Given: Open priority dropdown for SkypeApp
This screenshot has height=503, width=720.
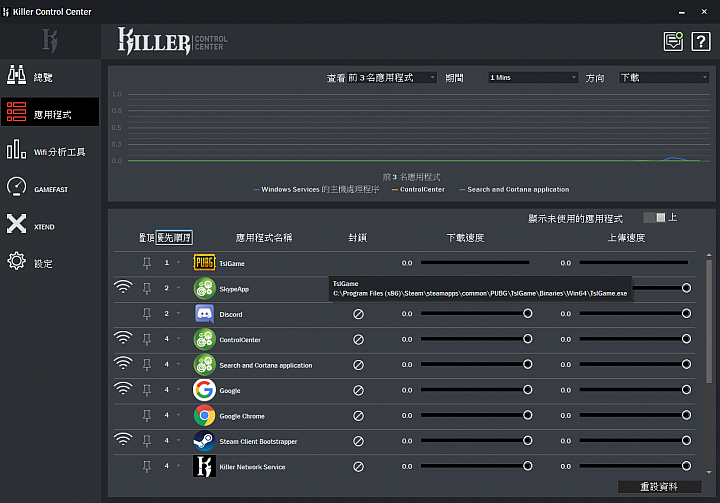Looking at the screenshot, I should [179, 288].
